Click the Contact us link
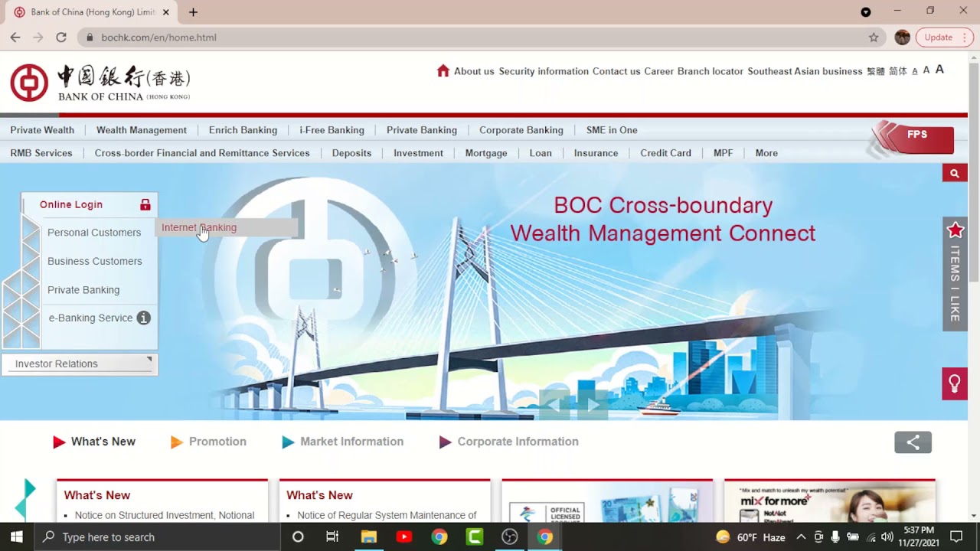The height and width of the screenshot is (551, 980). [x=616, y=71]
